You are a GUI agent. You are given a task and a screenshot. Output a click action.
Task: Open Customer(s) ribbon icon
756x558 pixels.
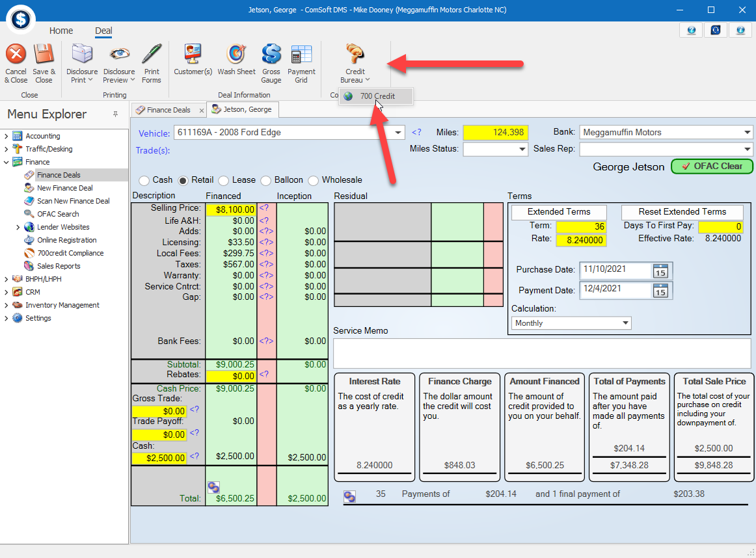tap(193, 54)
